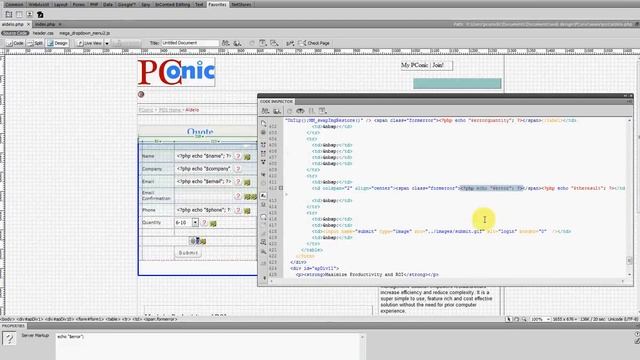Open Validate Markup menu icon
The height and width of the screenshot is (360, 640).
tap(290, 43)
